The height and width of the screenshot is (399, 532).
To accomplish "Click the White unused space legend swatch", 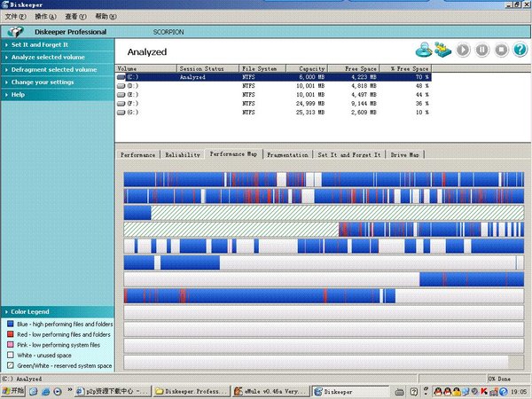I will 11,355.
